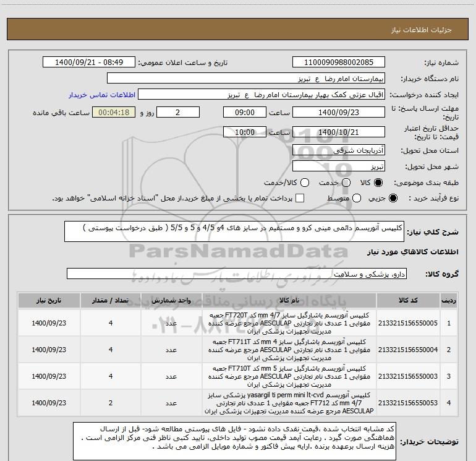Click the ردیف column header

tap(449, 301)
